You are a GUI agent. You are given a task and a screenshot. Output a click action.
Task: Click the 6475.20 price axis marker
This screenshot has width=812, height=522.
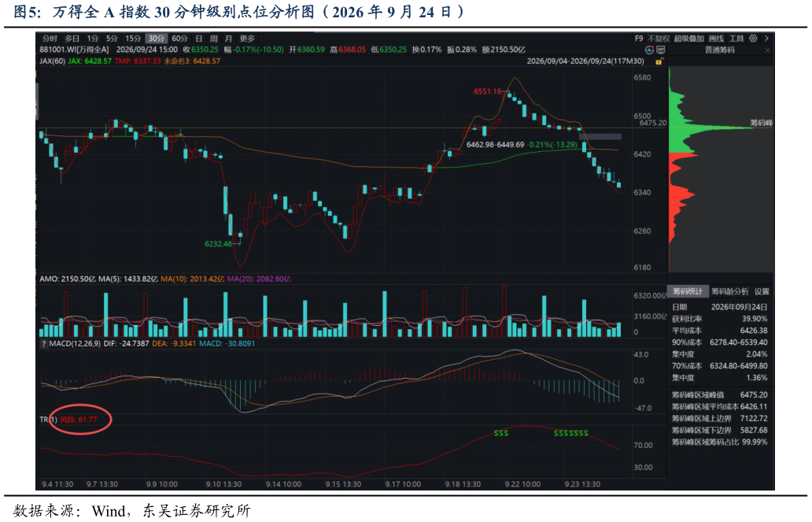coord(653,123)
